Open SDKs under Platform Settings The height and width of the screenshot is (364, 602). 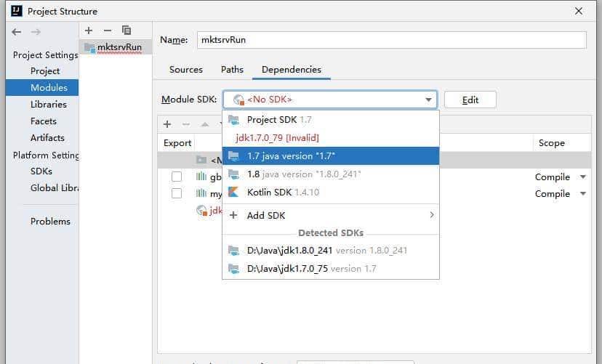[41, 171]
